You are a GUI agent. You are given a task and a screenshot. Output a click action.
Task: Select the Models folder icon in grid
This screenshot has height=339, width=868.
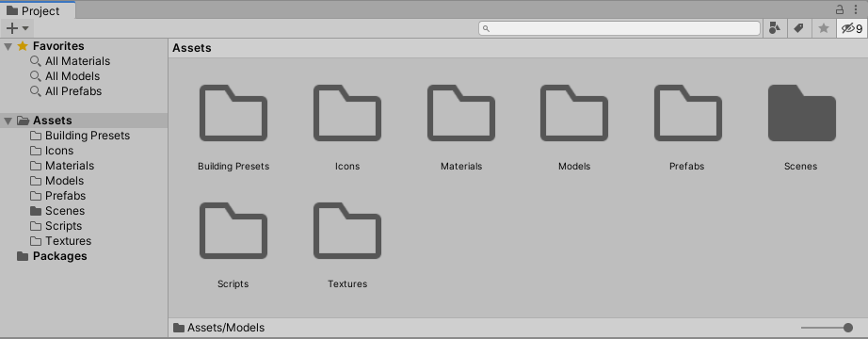[x=574, y=113]
